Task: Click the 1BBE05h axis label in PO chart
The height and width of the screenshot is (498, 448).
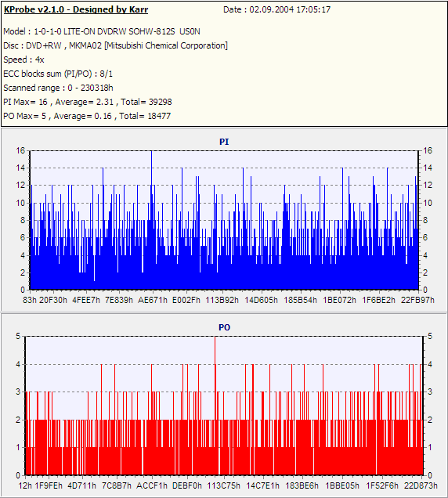Action: tap(342, 485)
